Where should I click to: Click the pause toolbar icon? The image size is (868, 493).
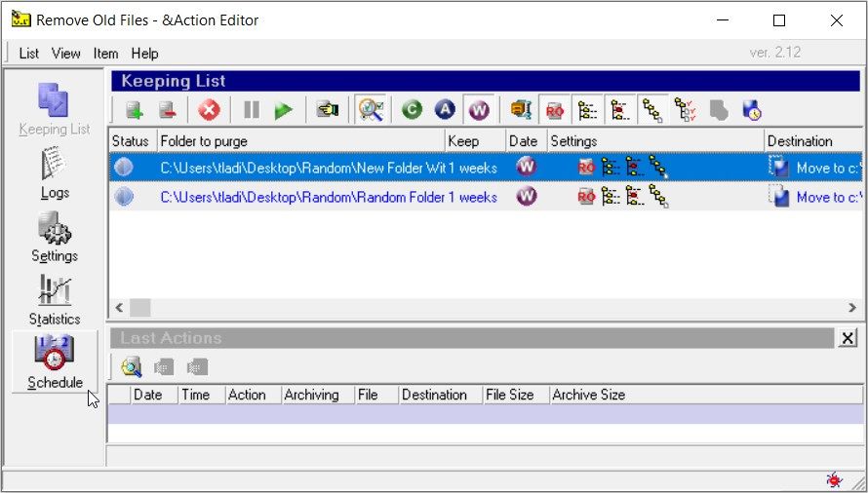click(x=252, y=110)
